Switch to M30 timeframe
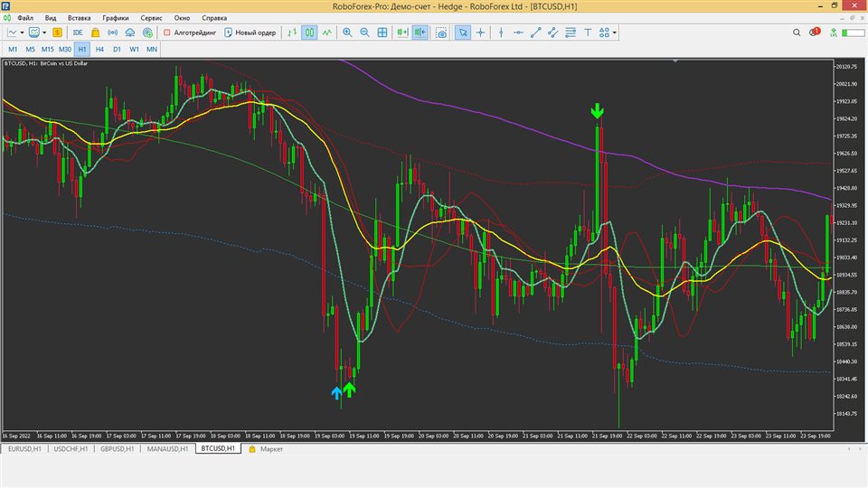The width and height of the screenshot is (868, 488). (x=65, y=49)
